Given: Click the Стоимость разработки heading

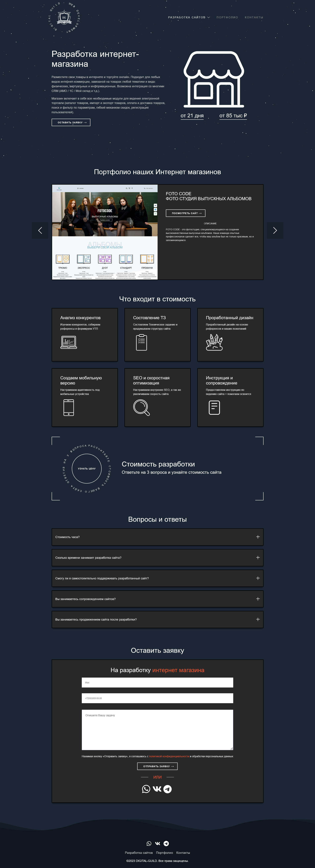Looking at the screenshot, I should pyautogui.click(x=158, y=464).
